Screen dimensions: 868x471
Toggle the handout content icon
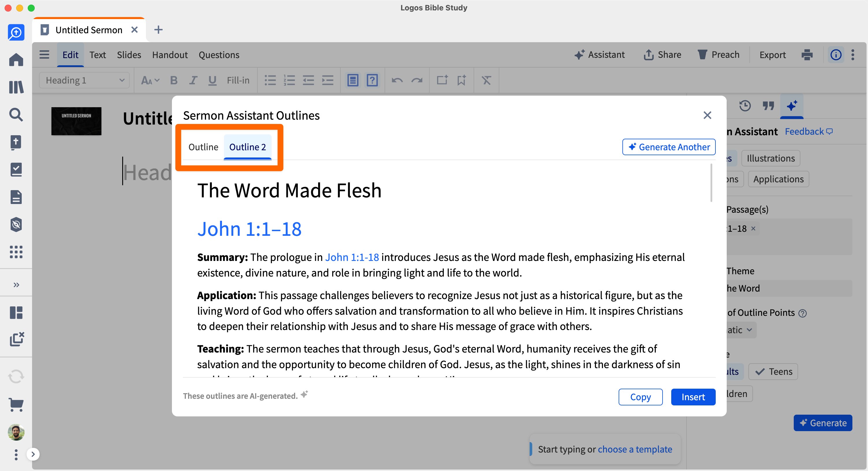353,80
